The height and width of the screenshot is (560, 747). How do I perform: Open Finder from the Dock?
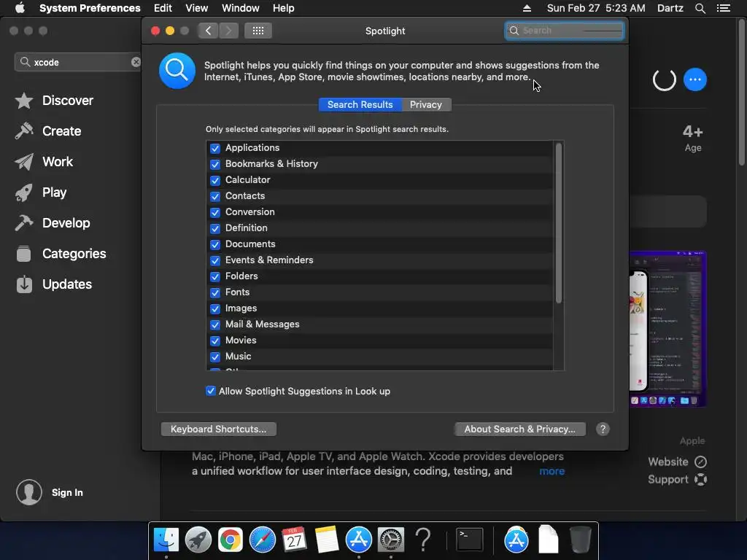click(x=166, y=540)
